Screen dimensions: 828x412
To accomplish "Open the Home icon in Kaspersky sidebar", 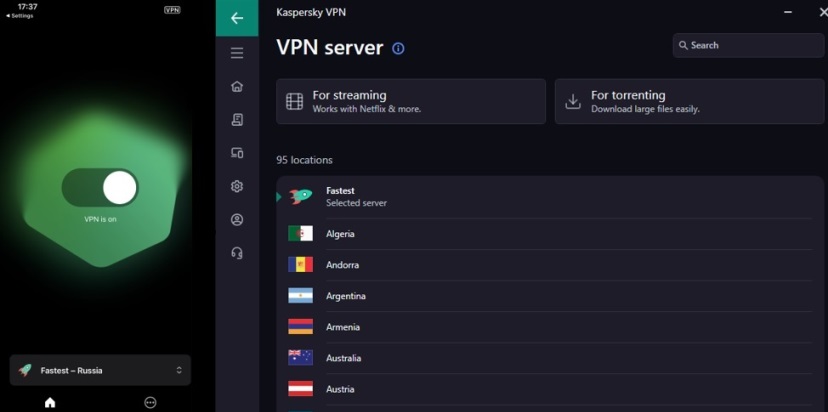I will point(237,86).
